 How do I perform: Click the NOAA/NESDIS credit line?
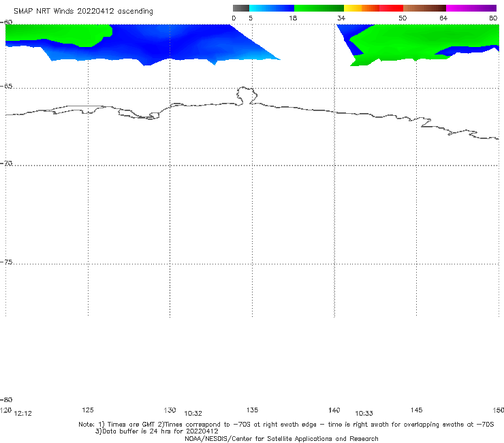pos(281,439)
